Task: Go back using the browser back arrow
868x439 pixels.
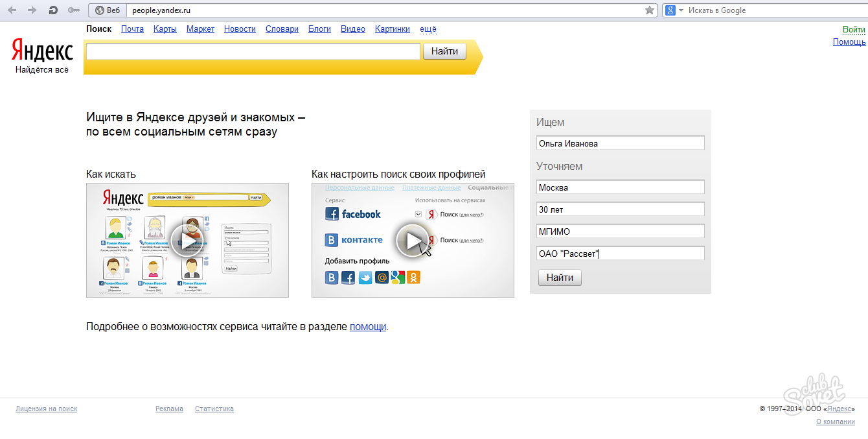Action: [13, 10]
